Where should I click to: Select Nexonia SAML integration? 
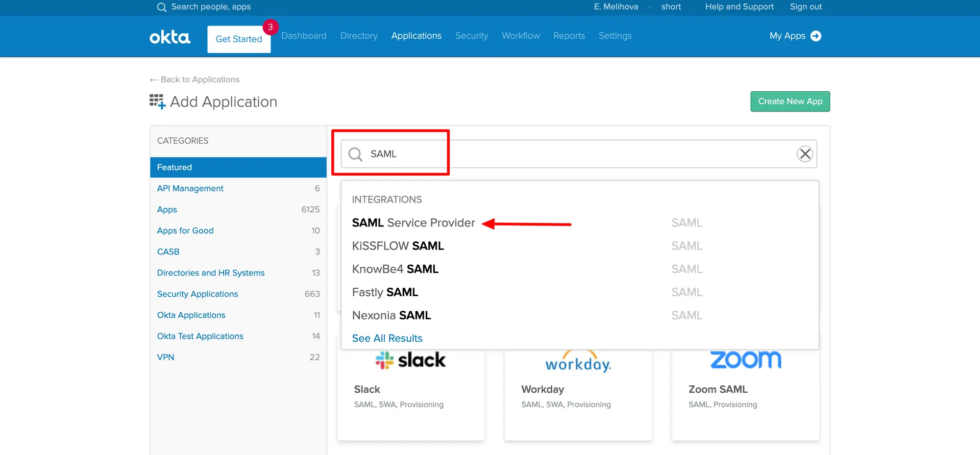(x=392, y=315)
